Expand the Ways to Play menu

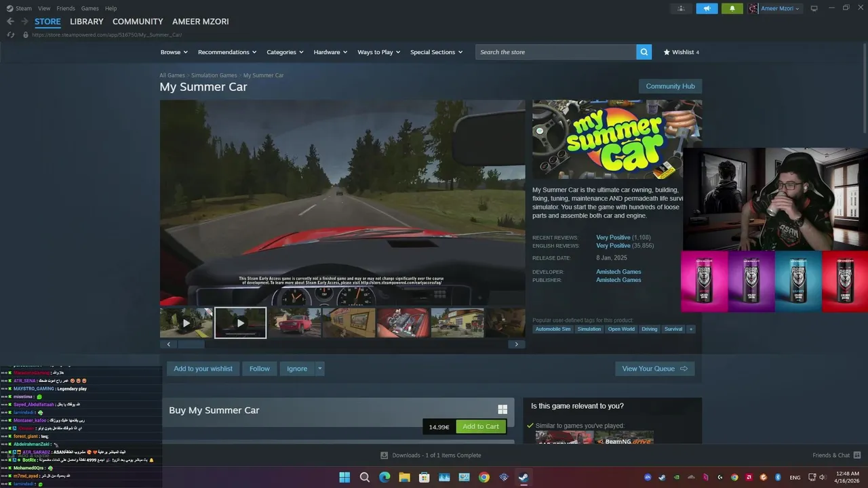(379, 52)
